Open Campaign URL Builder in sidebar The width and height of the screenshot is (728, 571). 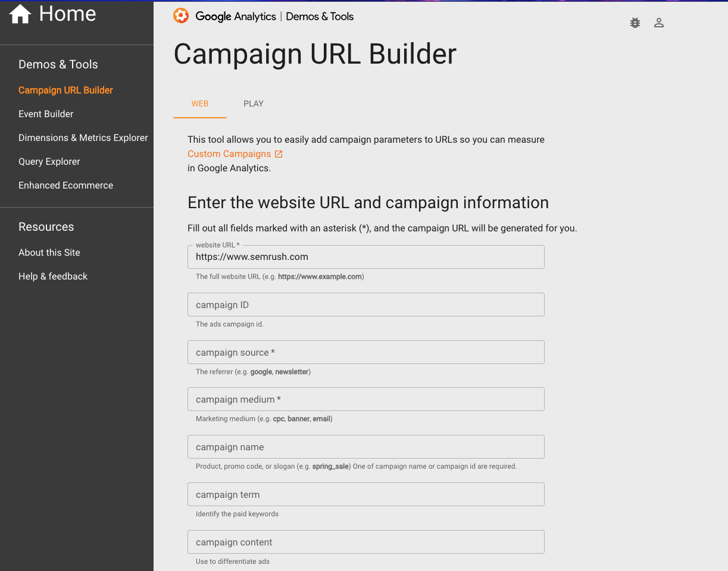point(65,90)
